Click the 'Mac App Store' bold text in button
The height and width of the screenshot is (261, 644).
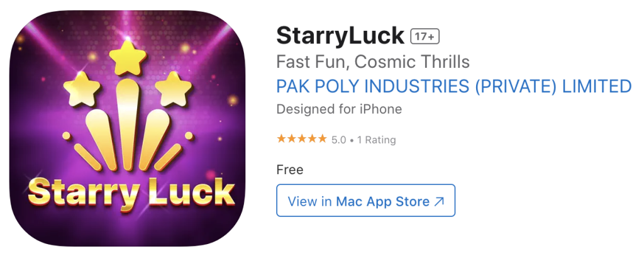point(383,202)
